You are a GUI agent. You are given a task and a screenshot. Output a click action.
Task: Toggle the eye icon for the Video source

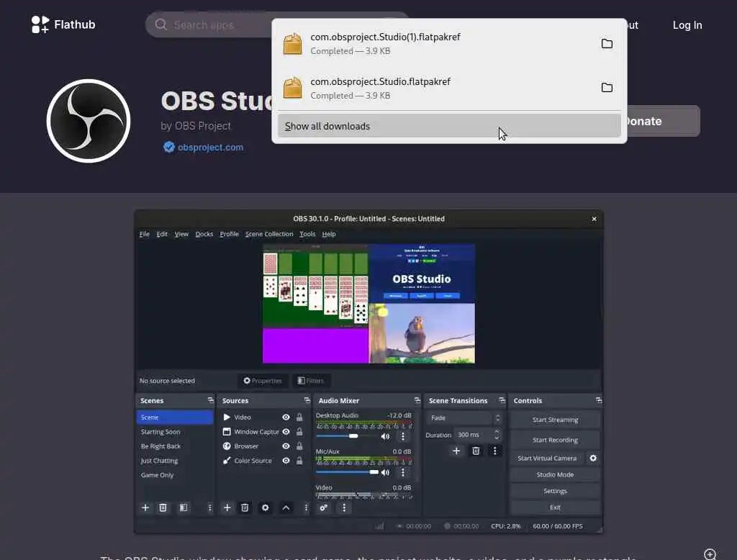click(286, 417)
